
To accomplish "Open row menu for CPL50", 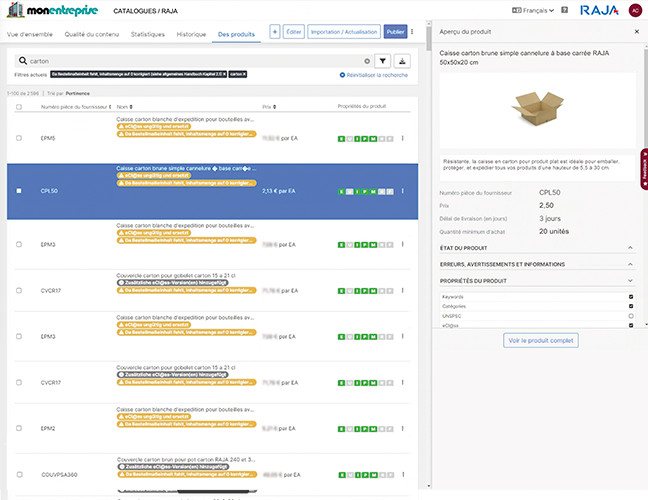I will (x=403, y=191).
